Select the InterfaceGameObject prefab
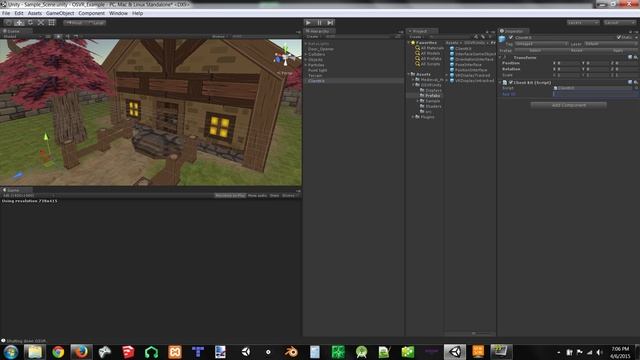Screen dimensions: 640x360 pyautogui.click(x=473, y=54)
